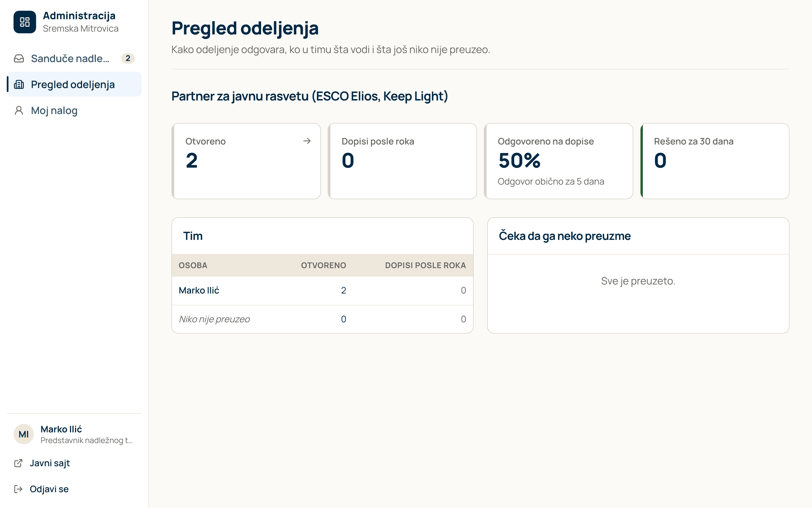Viewport: 812px width, 508px height.
Task: Click the Administracija dashboard logo icon
Action: point(25,22)
